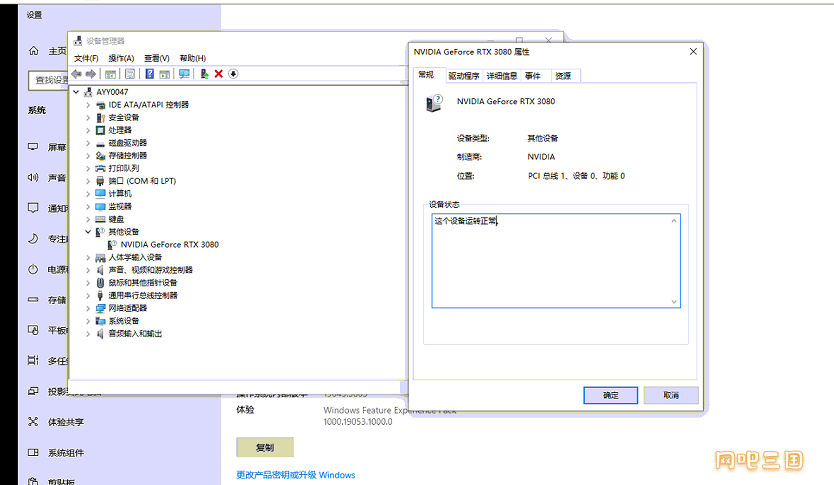The image size is (834, 485).
Task: Click the Forward arrow in Device Manager toolbar
Action: coord(91,74)
